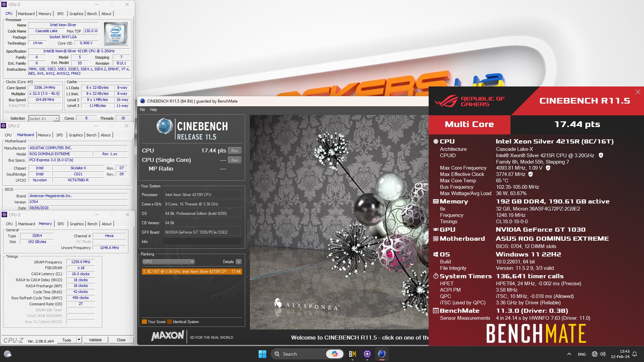The height and width of the screenshot is (362, 644).
Task: Open network settings from system tray
Action: pyautogui.click(x=594, y=354)
